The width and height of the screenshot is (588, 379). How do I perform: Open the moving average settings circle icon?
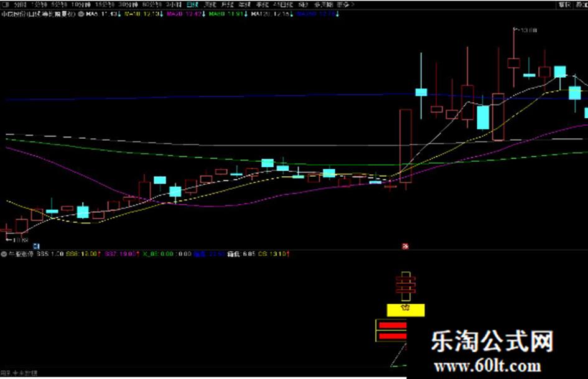pos(81,14)
